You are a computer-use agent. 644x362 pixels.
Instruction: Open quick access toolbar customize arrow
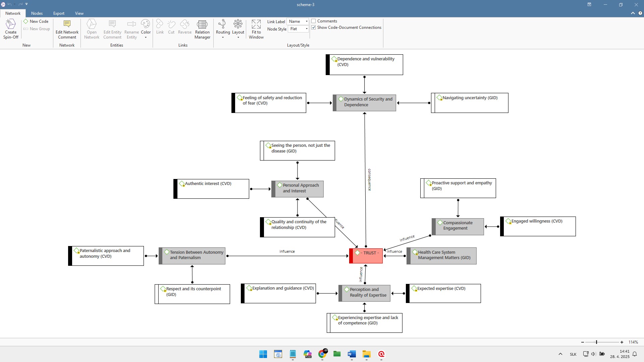point(26,4)
